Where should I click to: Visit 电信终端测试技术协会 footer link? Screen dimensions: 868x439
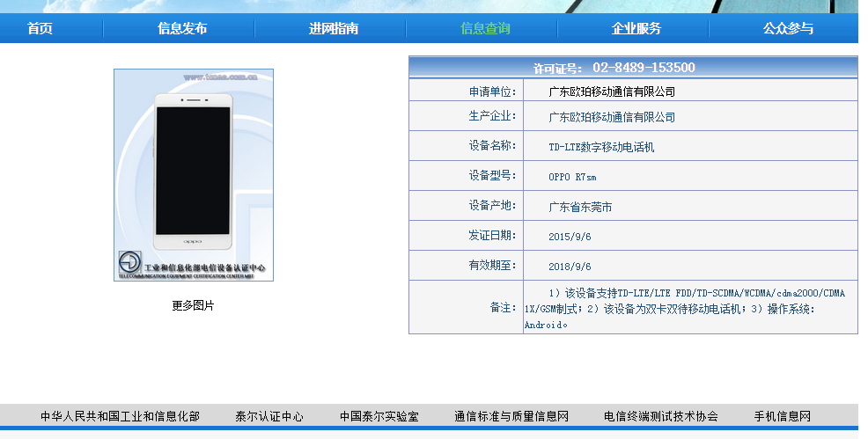(661, 416)
